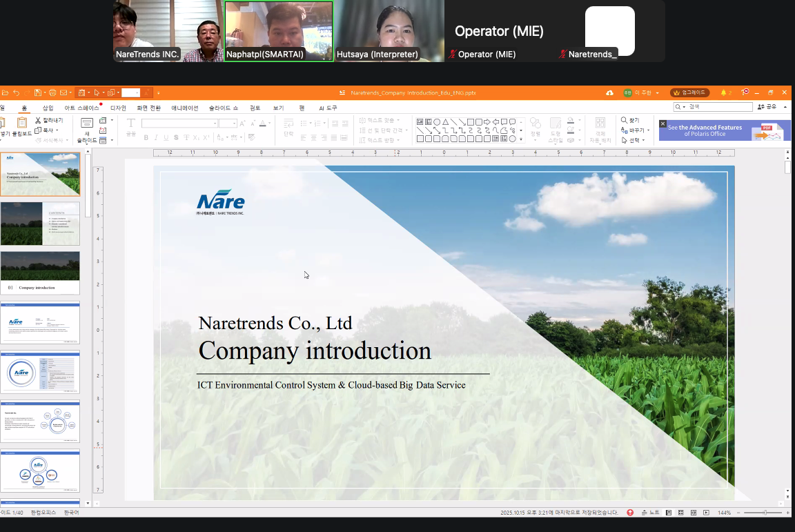Image resolution: width=795 pixels, height=532 pixels.
Task: Click the Undo arrow icon
Action: [x=16, y=92]
